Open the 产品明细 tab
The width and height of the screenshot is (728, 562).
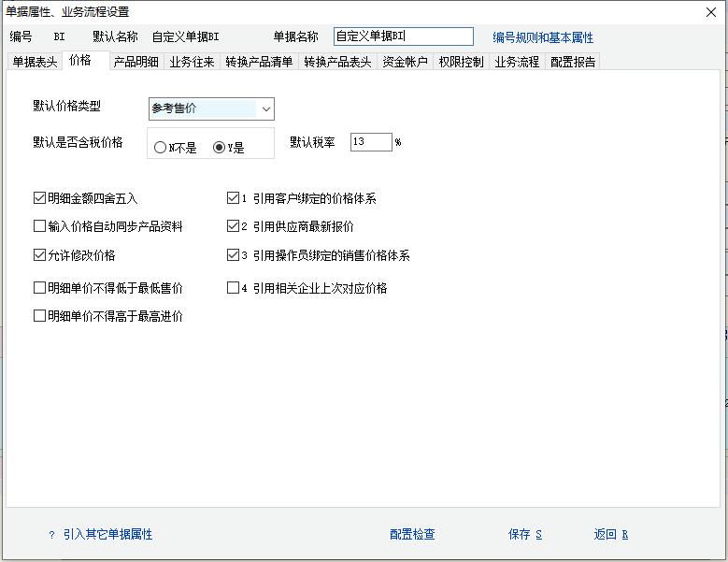point(136,62)
